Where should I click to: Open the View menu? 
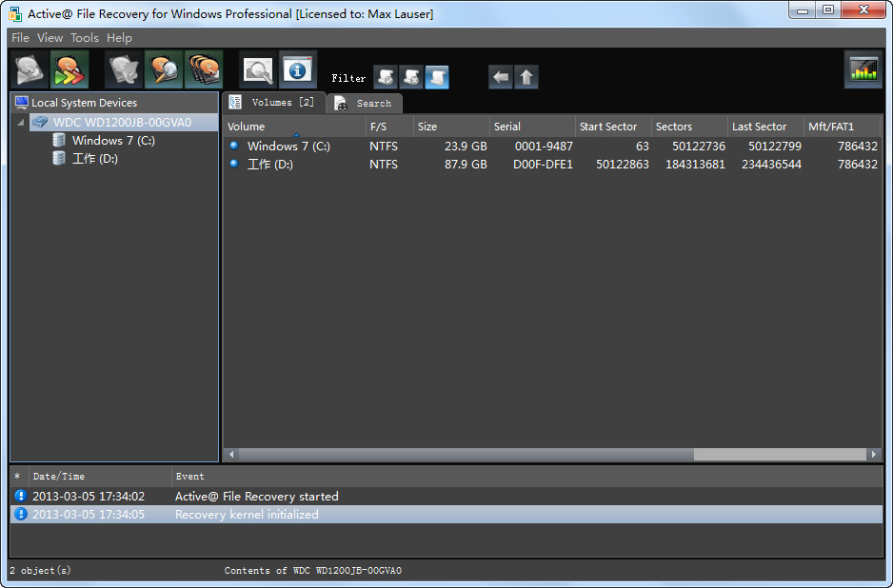point(50,37)
